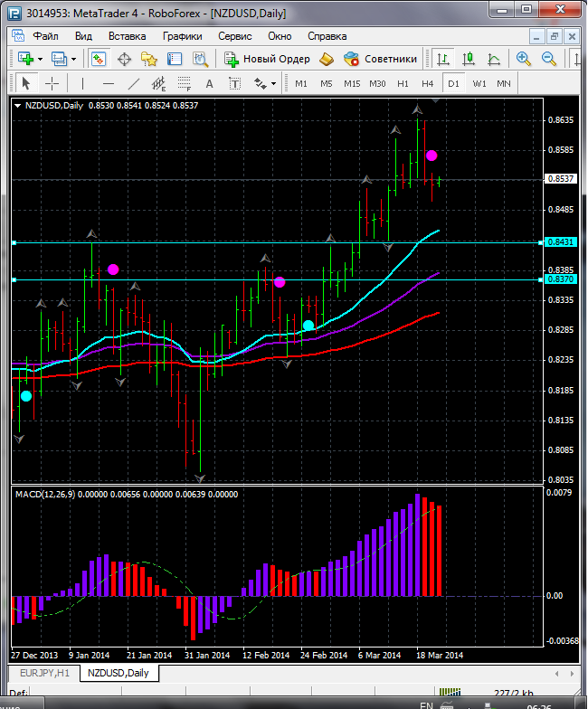Toggle the Navigator star folder icon

coord(148,60)
